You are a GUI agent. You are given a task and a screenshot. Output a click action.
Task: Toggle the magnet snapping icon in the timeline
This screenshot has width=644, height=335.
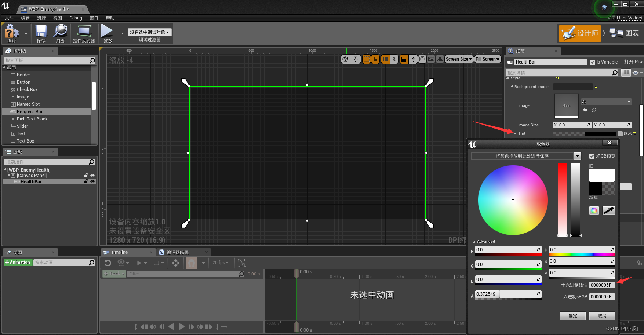192,263
